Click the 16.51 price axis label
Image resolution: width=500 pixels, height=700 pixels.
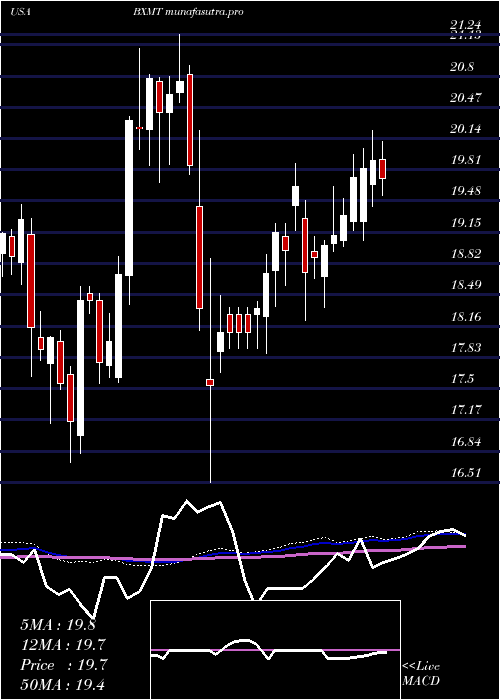[x=467, y=473]
